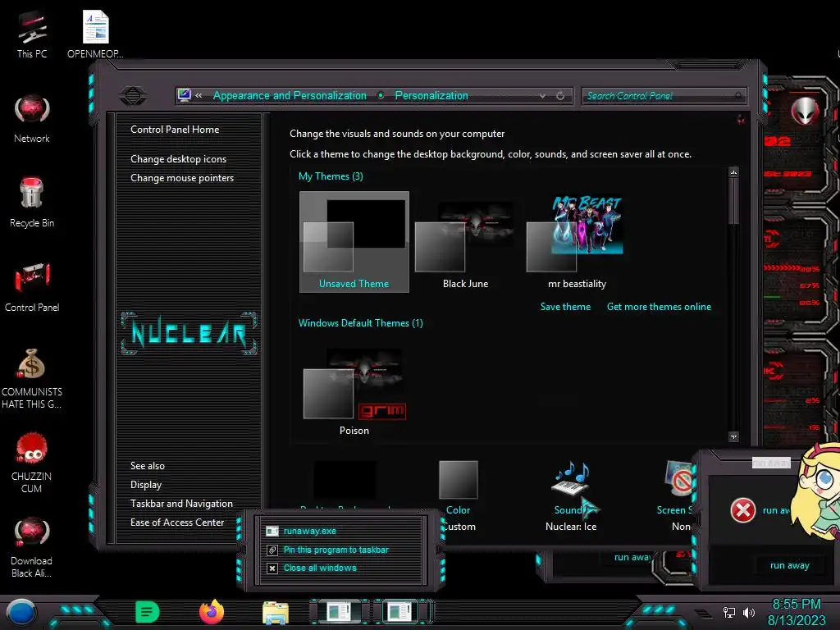
Task: Open the Recycle Bin
Action: pos(32,203)
